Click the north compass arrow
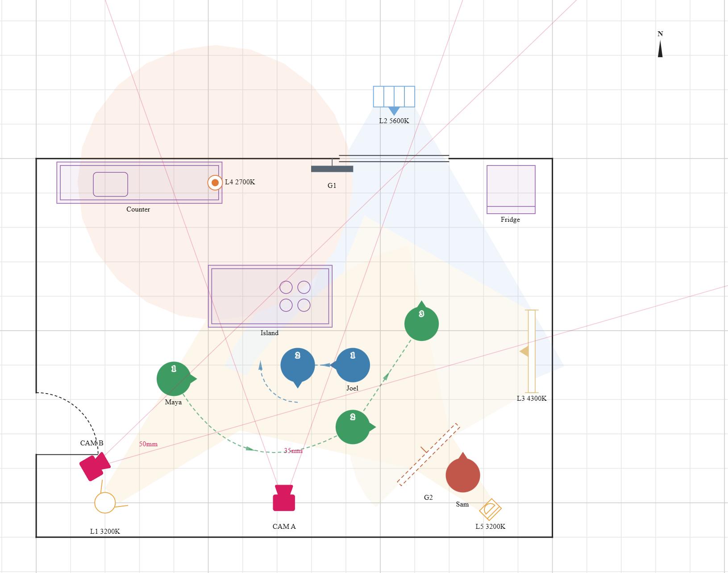The height and width of the screenshot is (573, 728). [x=660, y=49]
